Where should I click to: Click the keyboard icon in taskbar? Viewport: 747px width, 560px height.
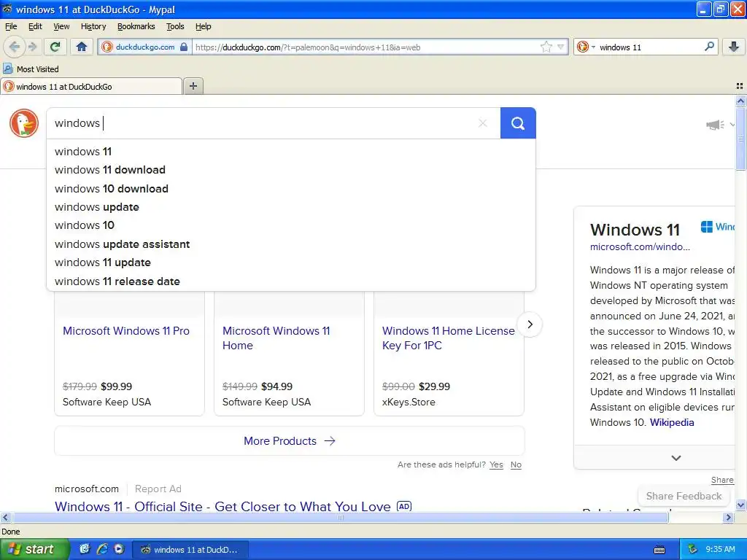[x=659, y=550]
